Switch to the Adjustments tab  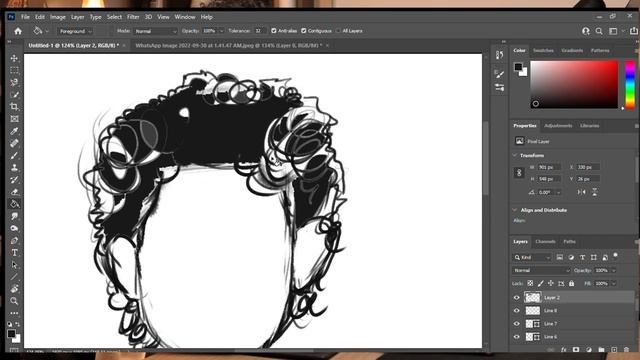click(558, 126)
